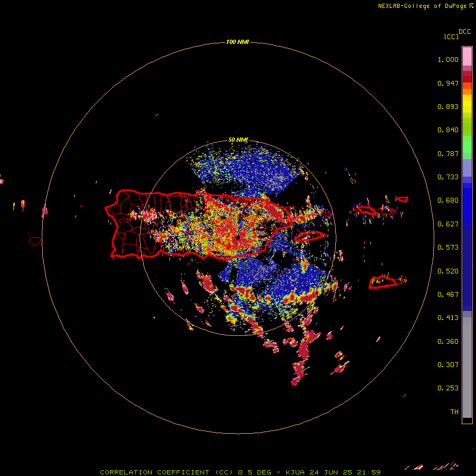The width and height of the screenshot is (476, 476).
Task: Click the small logo icon after DuPage
Action: pos(471,6)
